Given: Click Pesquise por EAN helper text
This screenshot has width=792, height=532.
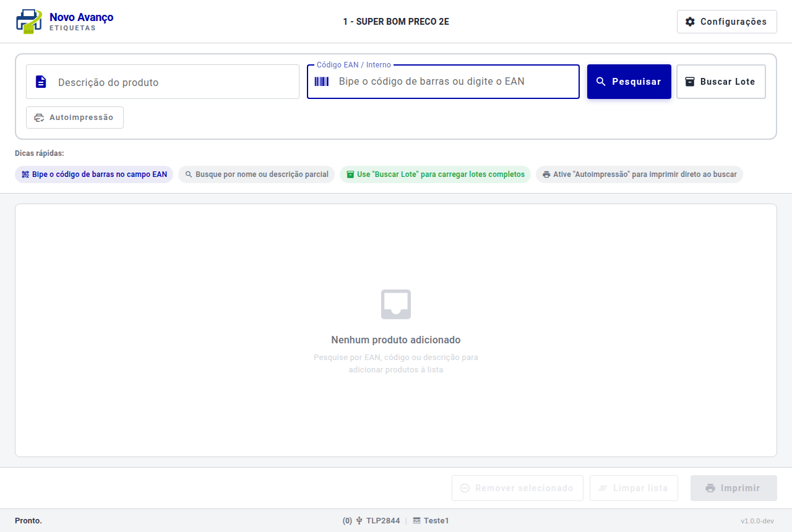Looking at the screenshot, I should pyautogui.click(x=396, y=364).
